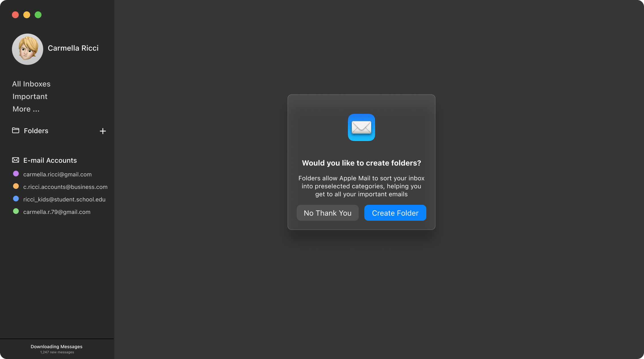The height and width of the screenshot is (359, 644).
Task: Maximize window with green button
Action: click(38, 15)
